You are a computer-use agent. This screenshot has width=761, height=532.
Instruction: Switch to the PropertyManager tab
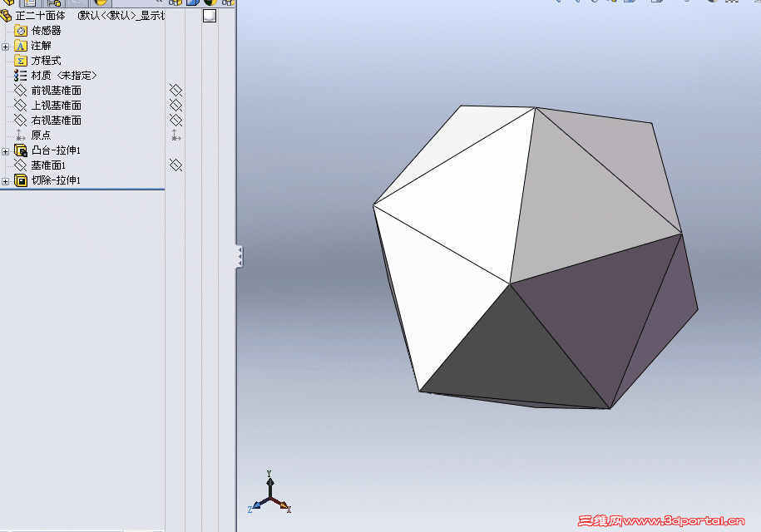tap(30, 2)
